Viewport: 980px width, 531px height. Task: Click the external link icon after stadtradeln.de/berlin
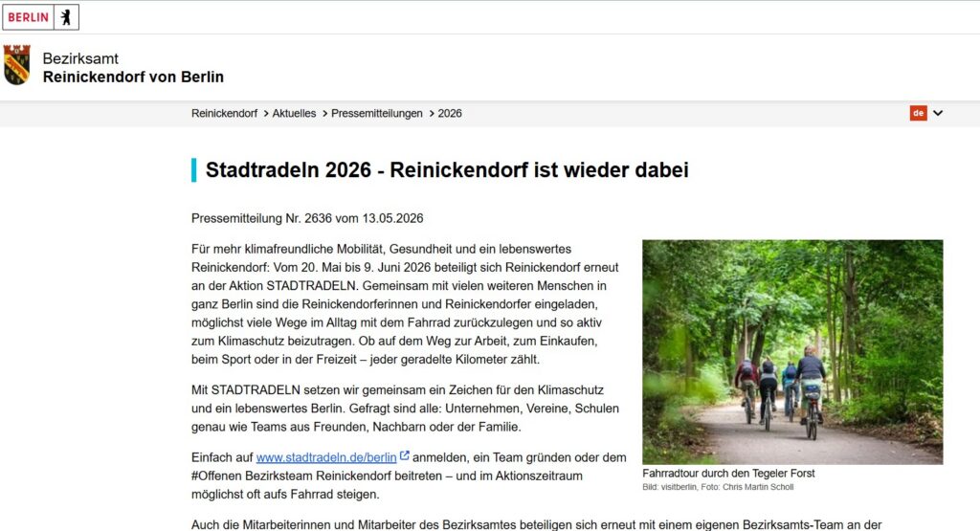[405, 456]
